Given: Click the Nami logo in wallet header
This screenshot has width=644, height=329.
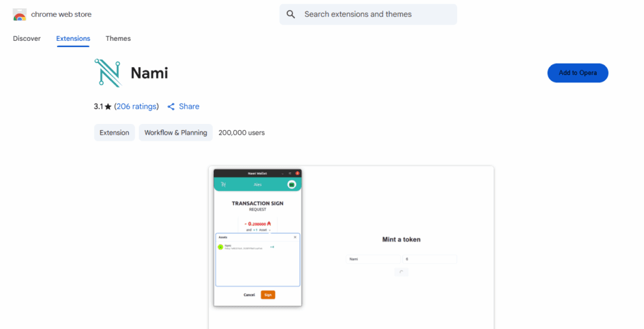Looking at the screenshot, I should click(x=223, y=184).
